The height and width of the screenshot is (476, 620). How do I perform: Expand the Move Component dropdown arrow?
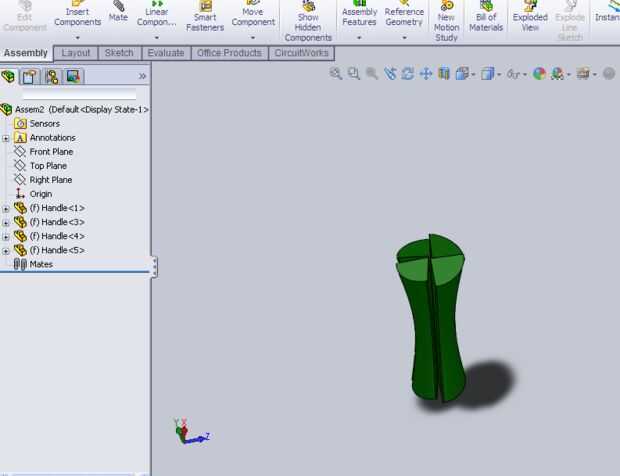tap(253, 38)
